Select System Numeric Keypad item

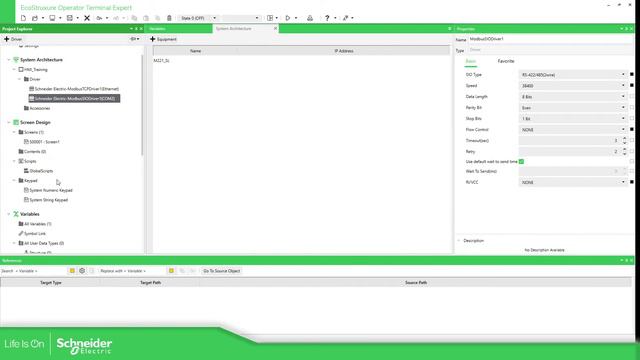pos(48,190)
